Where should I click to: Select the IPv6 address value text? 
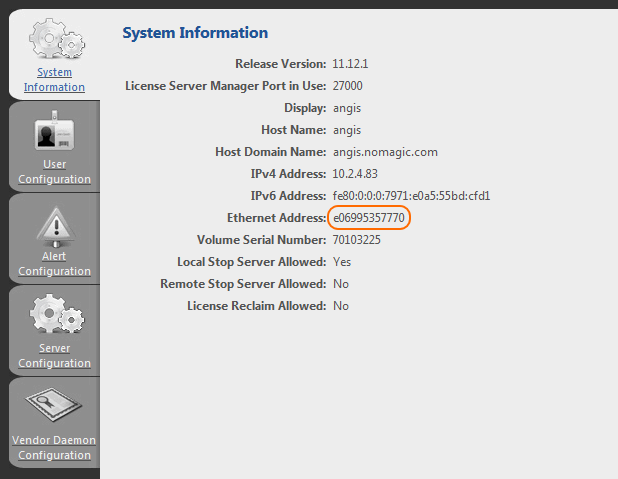click(411, 196)
